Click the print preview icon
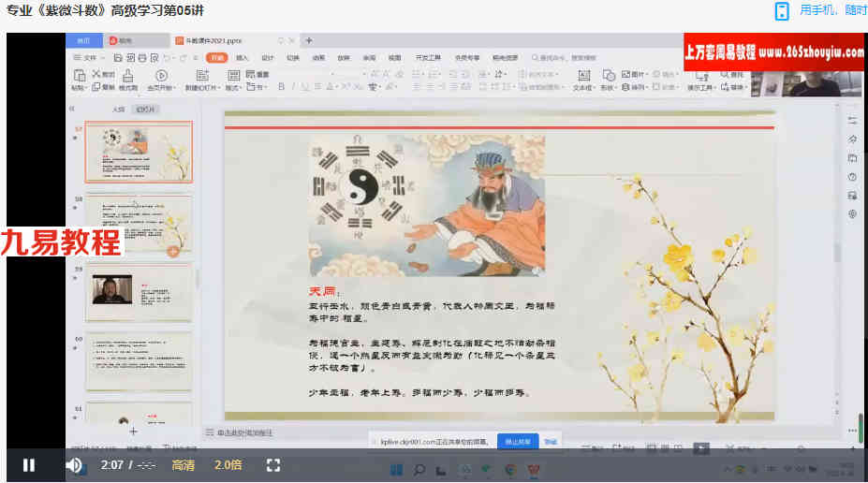The width and height of the screenshot is (868, 483). point(154,57)
